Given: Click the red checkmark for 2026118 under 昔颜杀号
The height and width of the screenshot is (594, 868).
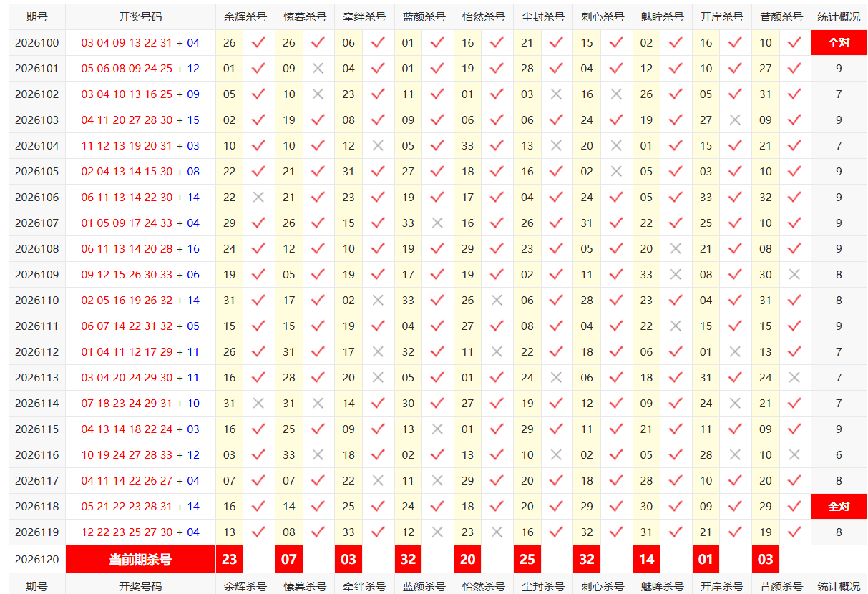Looking at the screenshot, I should (794, 507).
